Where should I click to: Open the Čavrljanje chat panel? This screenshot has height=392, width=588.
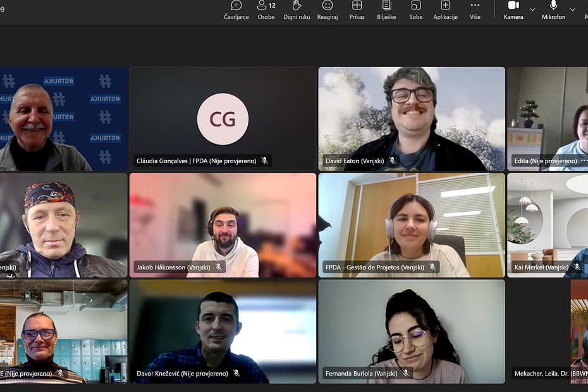pyautogui.click(x=236, y=10)
